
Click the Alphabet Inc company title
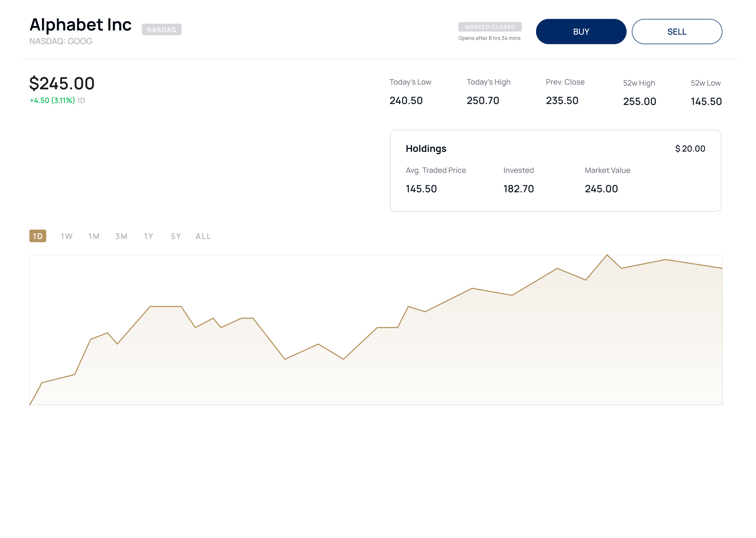click(80, 24)
